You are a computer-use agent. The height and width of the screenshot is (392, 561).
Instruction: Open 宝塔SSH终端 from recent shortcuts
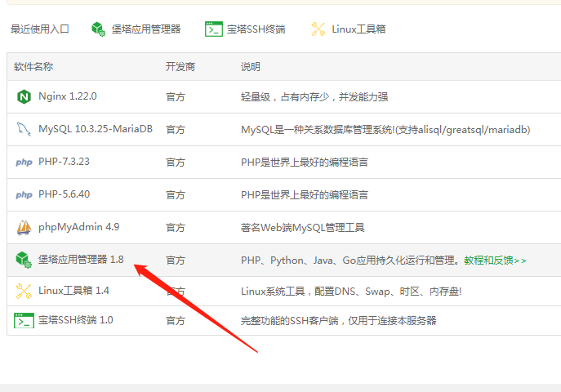256,29
